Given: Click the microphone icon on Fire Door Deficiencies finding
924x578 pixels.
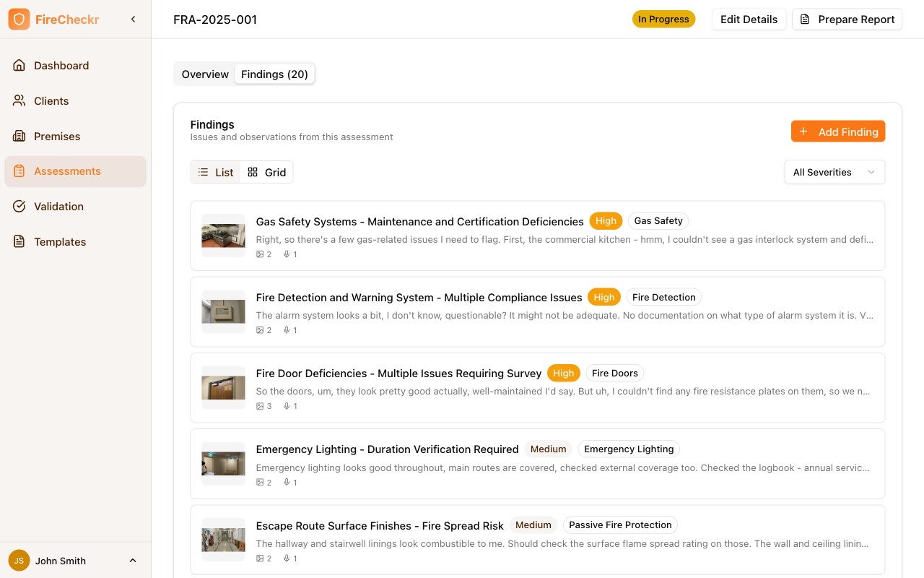Looking at the screenshot, I should pyautogui.click(x=287, y=406).
